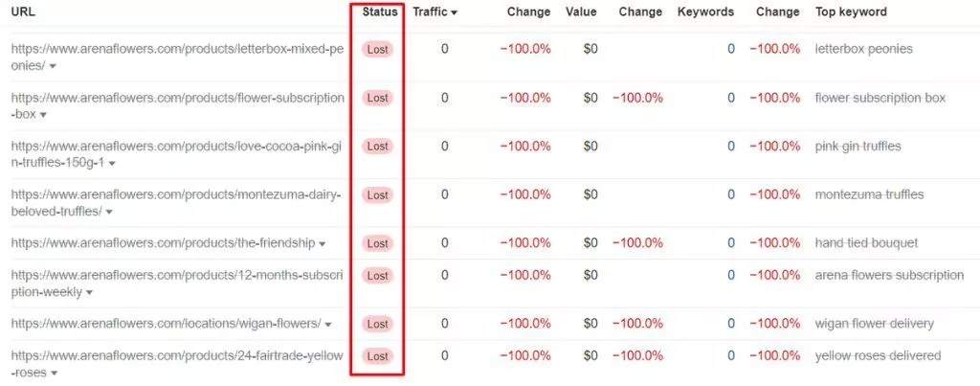Sort by the Traffic column header
The width and height of the screenshot is (980, 386).
click(x=434, y=12)
